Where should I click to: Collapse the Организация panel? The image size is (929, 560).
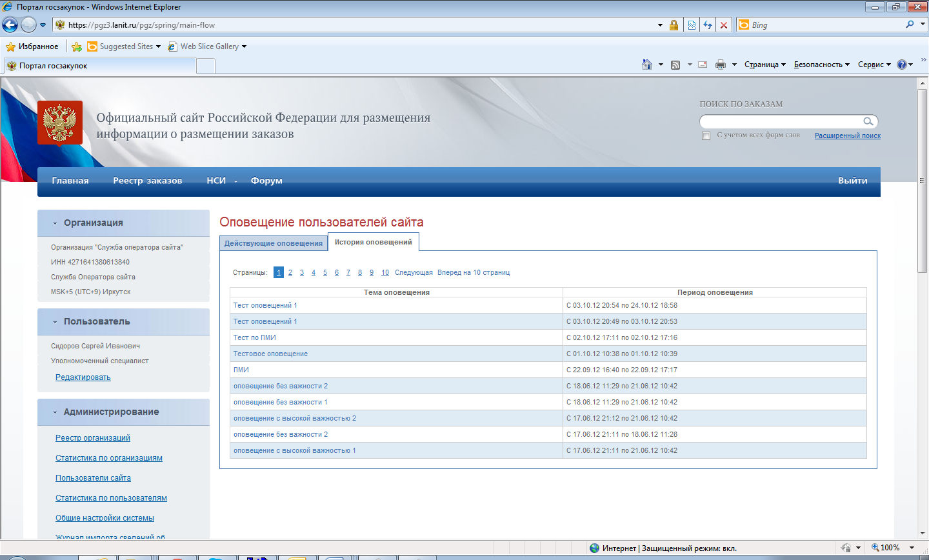point(55,223)
